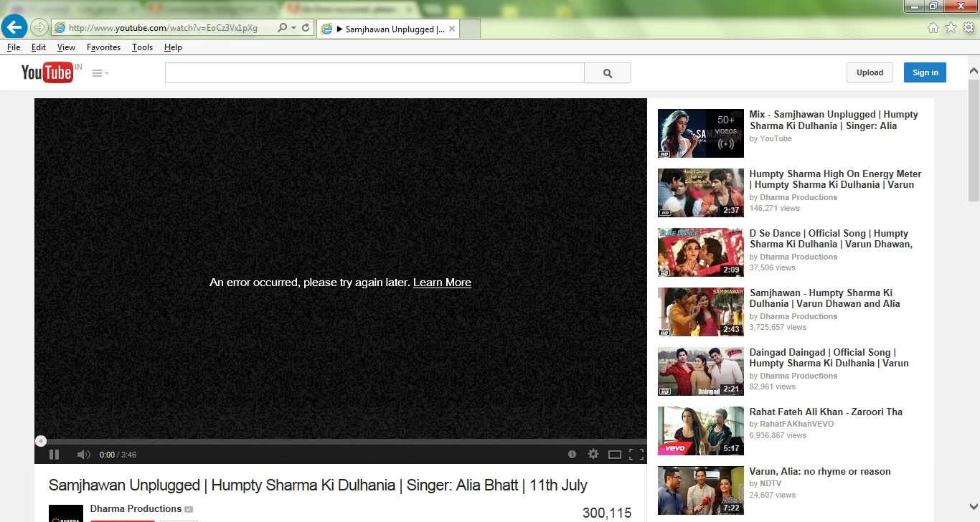This screenshot has width=980, height=522.
Task: Click Dharma Productions channel avatar
Action: [x=66, y=513]
